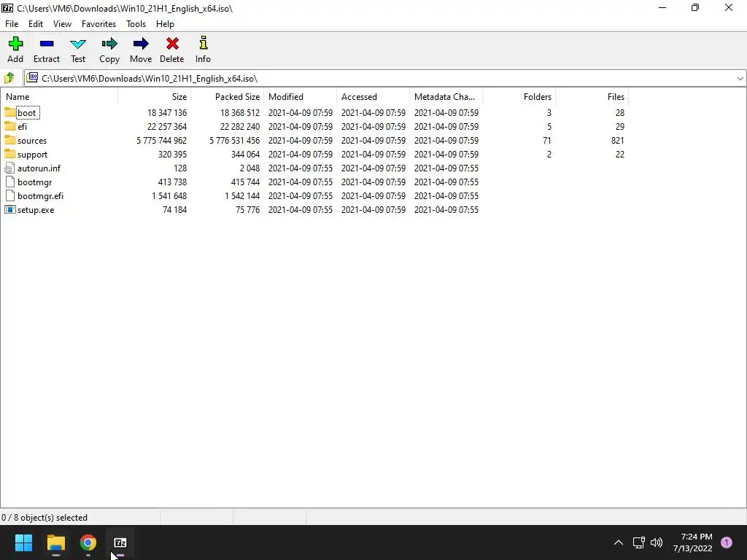This screenshot has width=747, height=560.
Task: Click the boot size 18 347 136
Action: 167,113
